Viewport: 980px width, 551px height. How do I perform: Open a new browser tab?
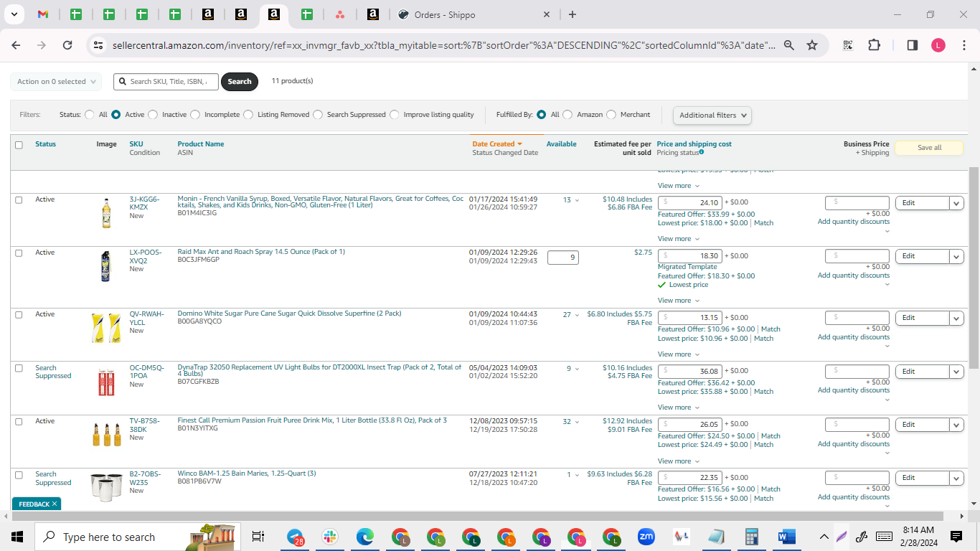pyautogui.click(x=572, y=14)
